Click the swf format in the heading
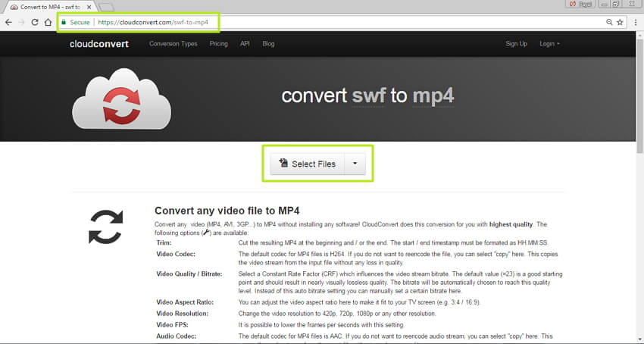Screen dimensions: 644x344 (369, 95)
